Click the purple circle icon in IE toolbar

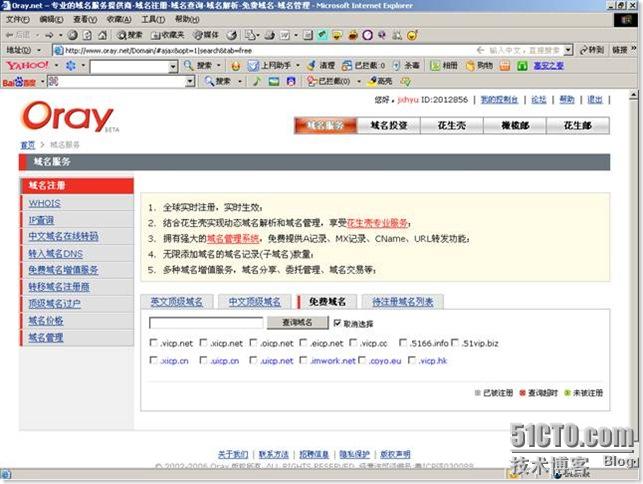[367, 35]
